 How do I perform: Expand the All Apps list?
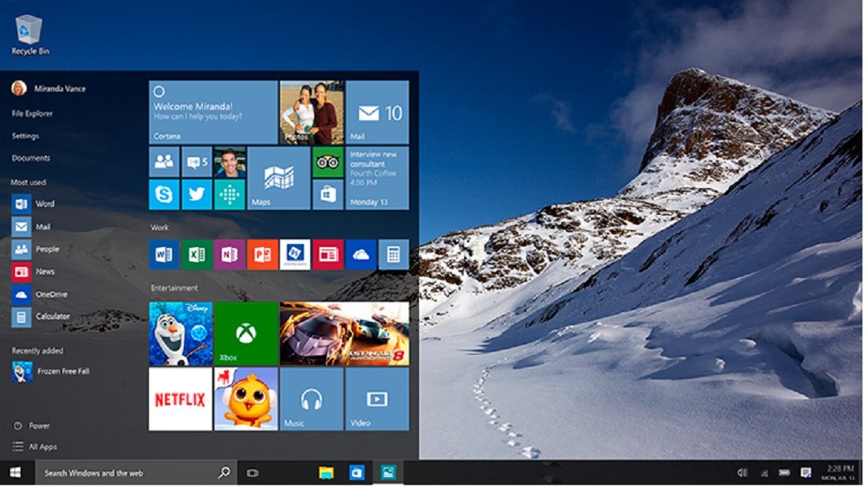pos(35,446)
